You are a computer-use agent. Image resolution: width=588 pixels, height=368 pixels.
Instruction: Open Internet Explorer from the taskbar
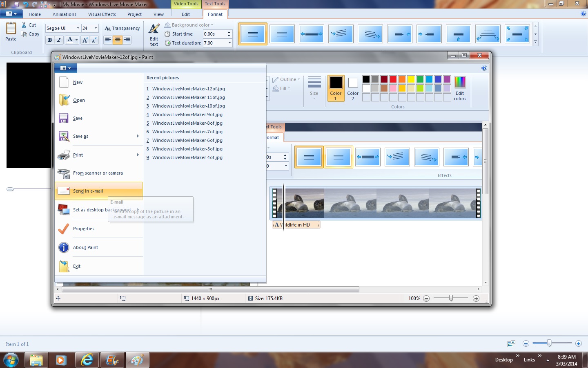tap(87, 360)
